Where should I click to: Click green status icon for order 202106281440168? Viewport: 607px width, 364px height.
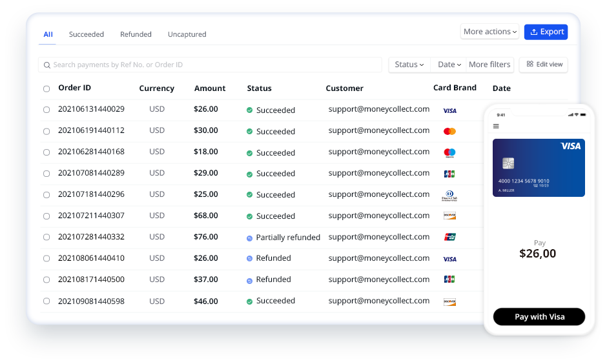(x=250, y=153)
